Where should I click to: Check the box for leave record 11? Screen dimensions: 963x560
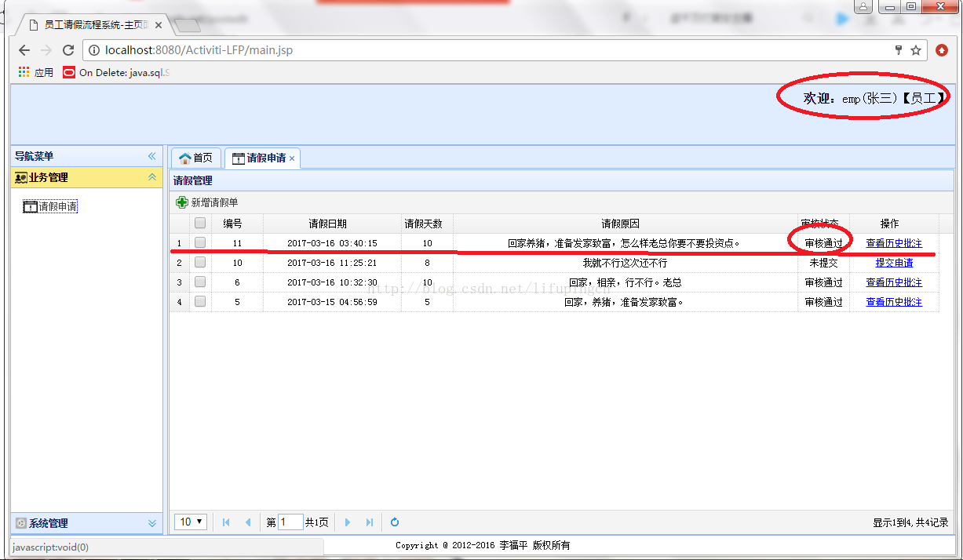200,242
